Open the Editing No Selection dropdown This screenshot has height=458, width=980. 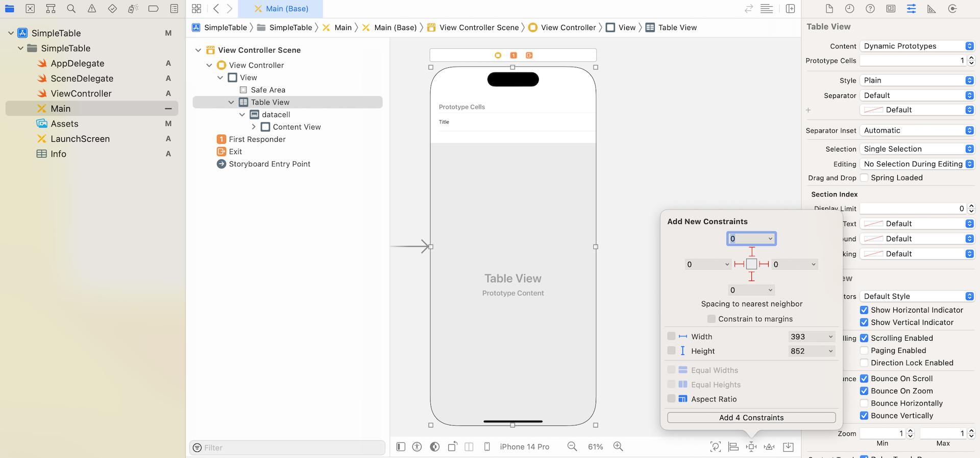click(x=917, y=164)
